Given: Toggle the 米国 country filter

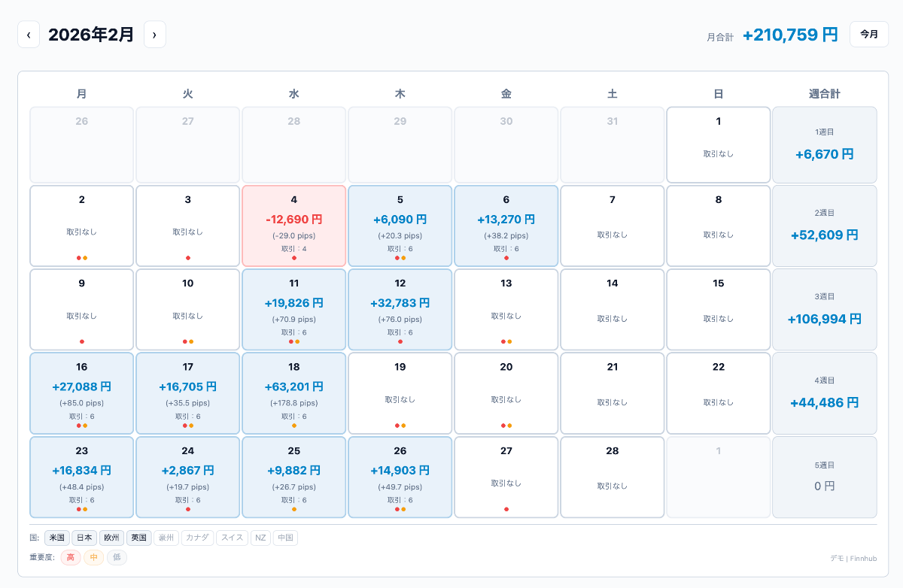Looking at the screenshot, I should [57, 538].
